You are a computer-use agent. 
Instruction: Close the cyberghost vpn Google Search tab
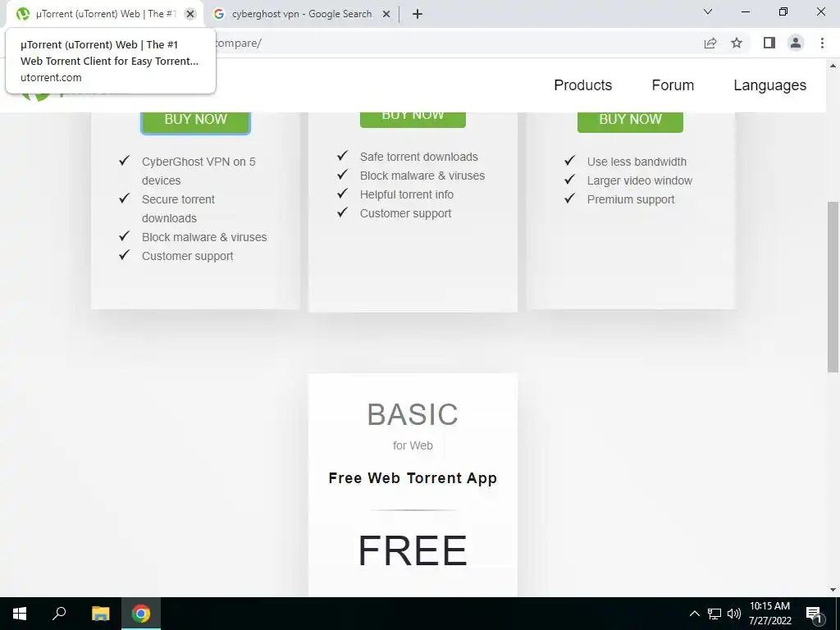click(386, 15)
